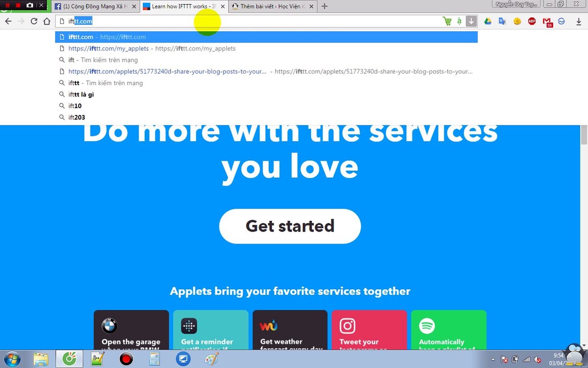Open the Spotify Automatically keep applet card
Screen dimensions: 588x368
449,330
